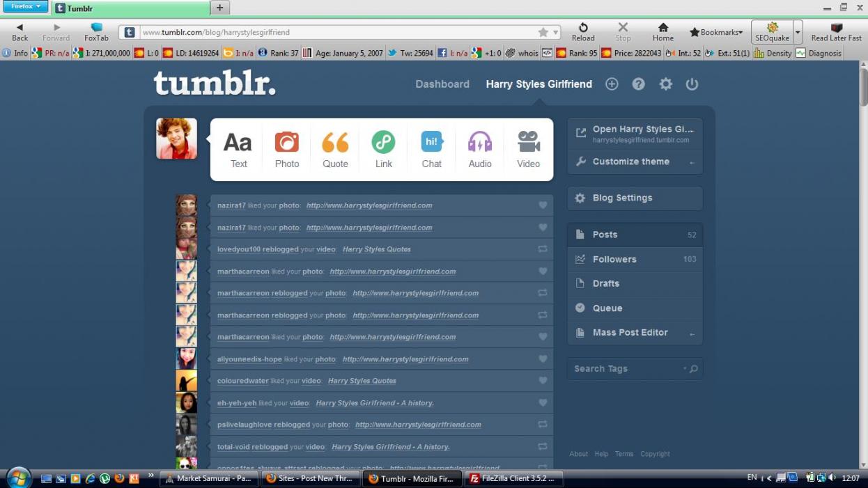Click the tumblr logo

click(x=215, y=83)
